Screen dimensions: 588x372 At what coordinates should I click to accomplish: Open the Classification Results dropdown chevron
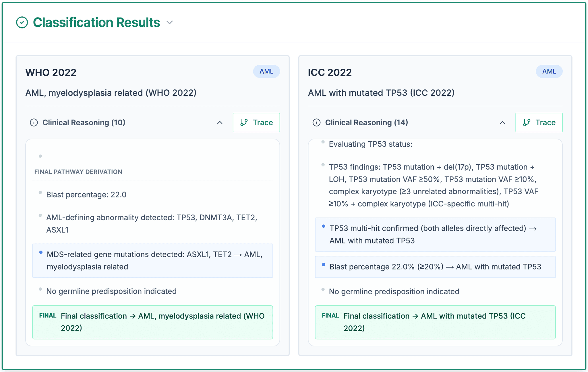point(169,22)
